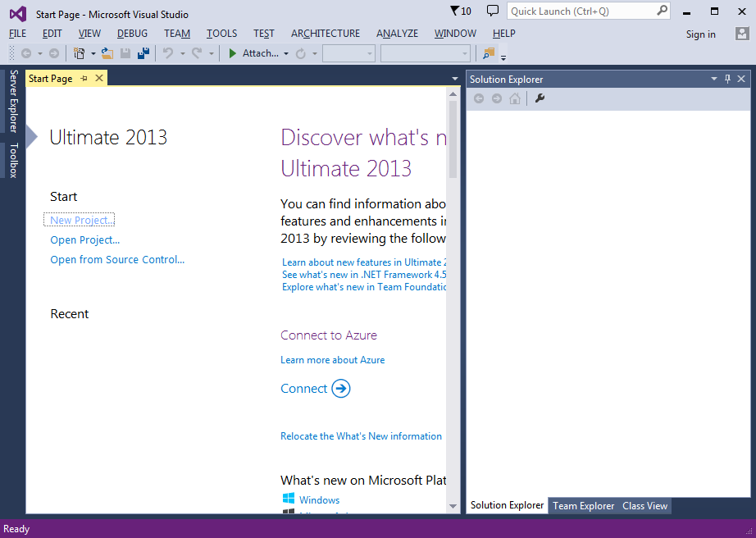Open the document tabs list dropdown
This screenshot has width=756, height=538.
click(x=454, y=79)
